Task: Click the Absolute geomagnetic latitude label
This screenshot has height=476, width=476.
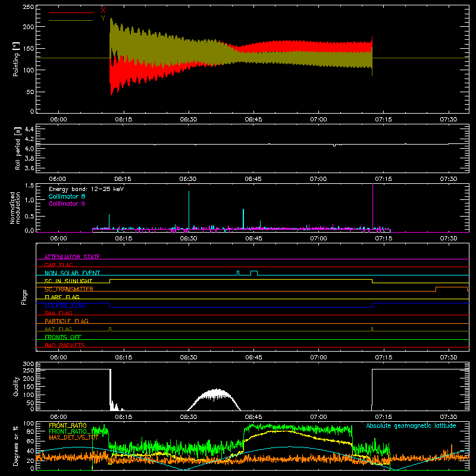Action: (x=411, y=425)
